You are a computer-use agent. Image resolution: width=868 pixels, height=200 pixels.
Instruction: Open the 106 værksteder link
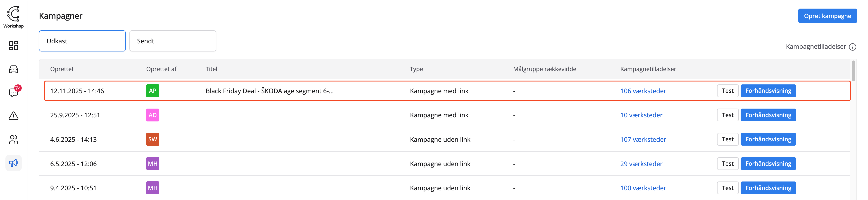tap(643, 91)
